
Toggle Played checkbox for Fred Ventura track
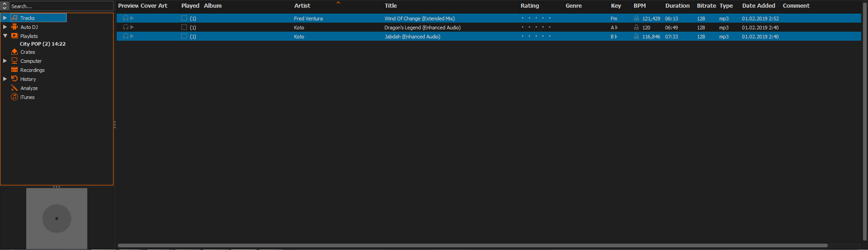pos(184,19)
